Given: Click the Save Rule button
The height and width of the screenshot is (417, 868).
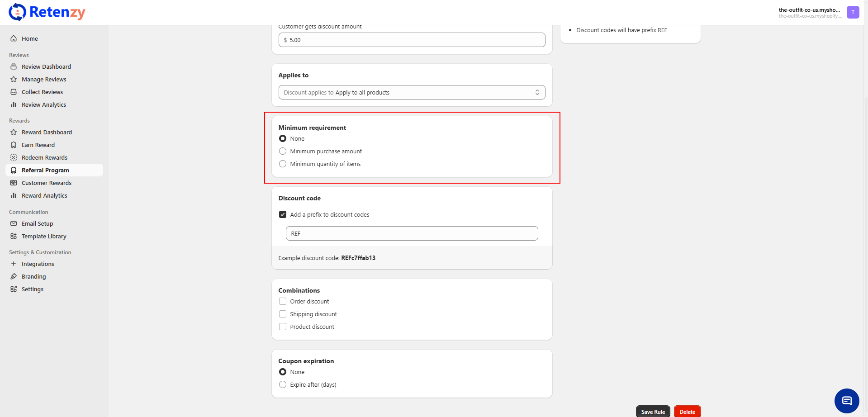Looking at the screenshot, I should [653, 412].
